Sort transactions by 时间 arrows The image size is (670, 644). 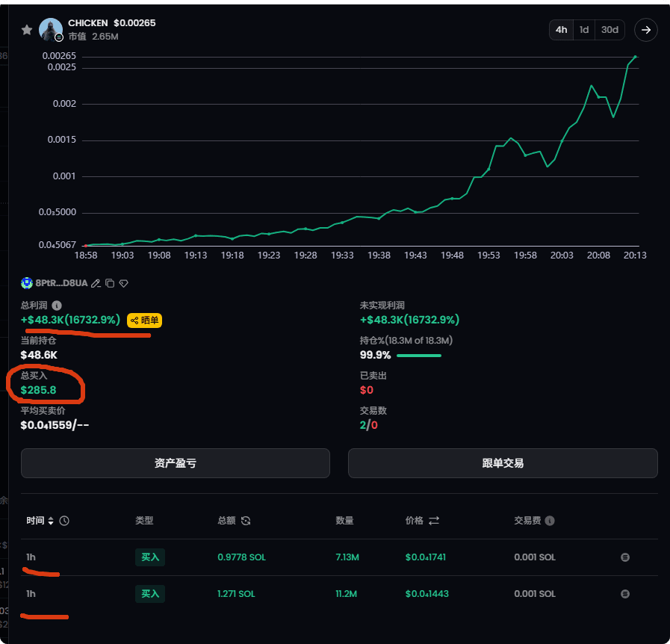click(x=51, y=521)
